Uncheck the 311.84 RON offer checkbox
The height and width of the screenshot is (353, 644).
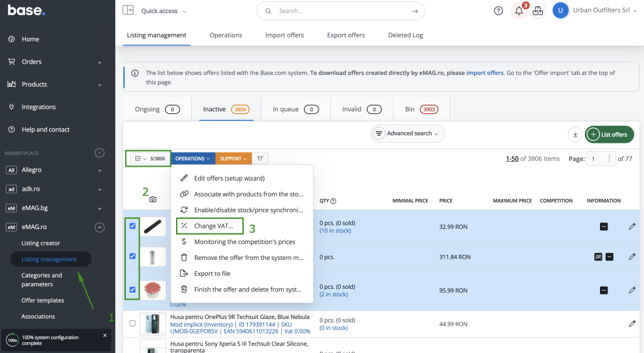pyautogui.click(x=132, y=256)
